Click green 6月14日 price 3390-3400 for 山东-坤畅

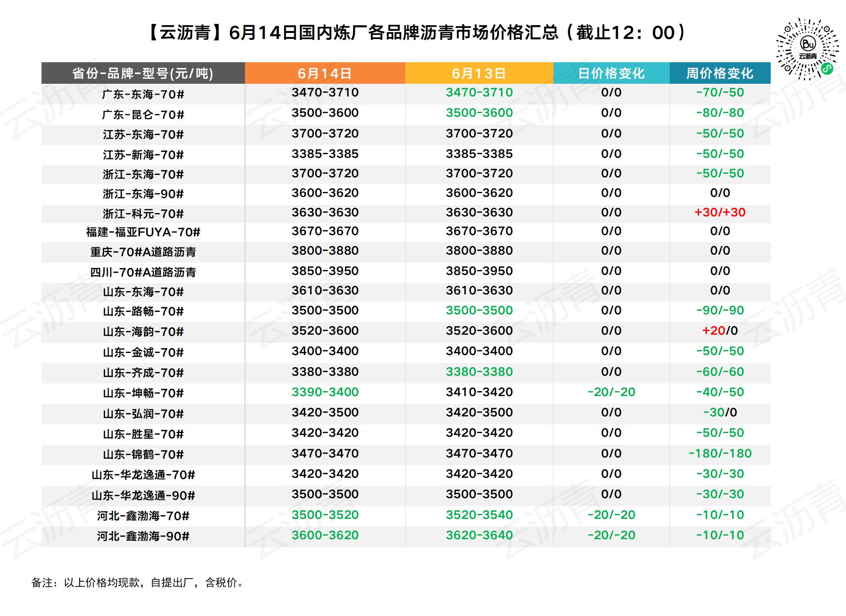click(x=325, y=392)
